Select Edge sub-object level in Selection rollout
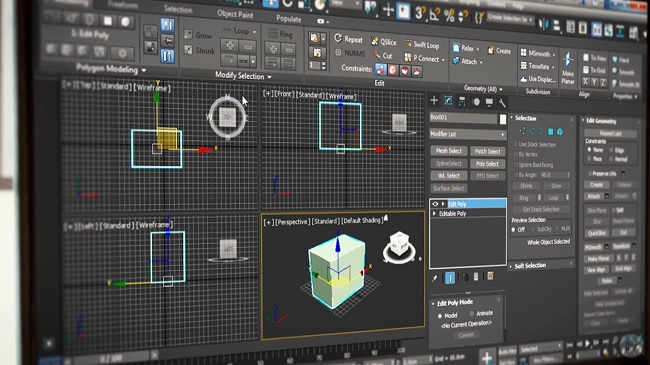650x365 pixels. [x=531, y=131]
